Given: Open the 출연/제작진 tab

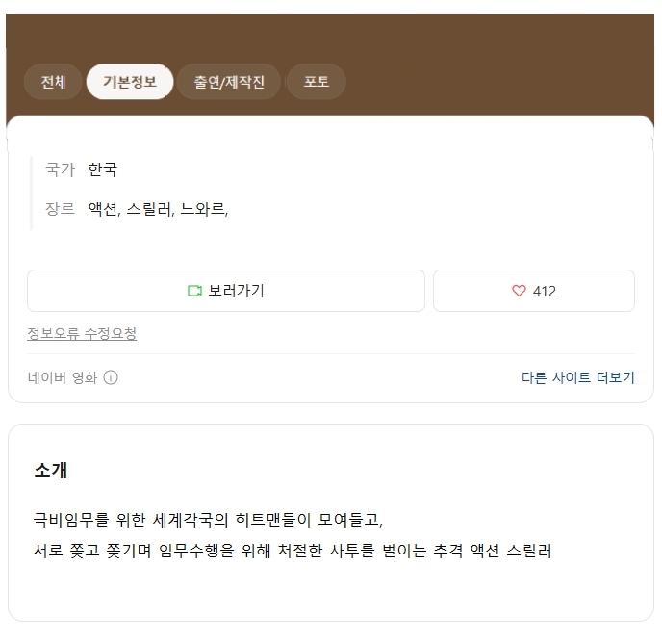Looking at the screenshot, I should click(x=229, y=82).
